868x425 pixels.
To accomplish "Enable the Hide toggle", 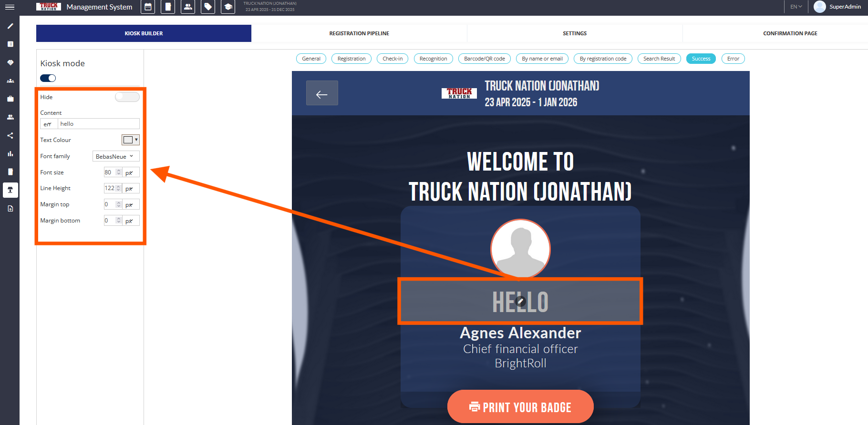I will tap(127, 97).
